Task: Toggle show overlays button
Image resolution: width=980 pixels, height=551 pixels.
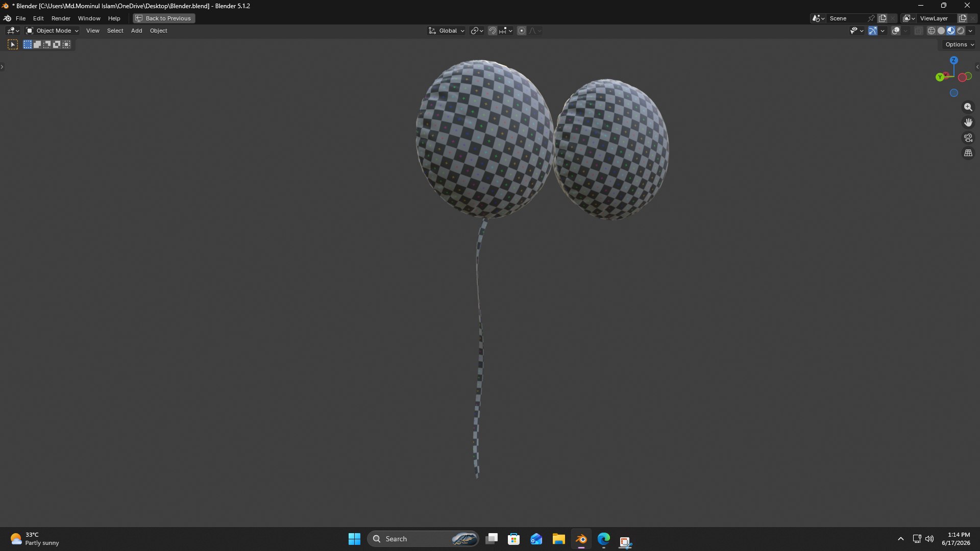Action: tap(896, 31)
